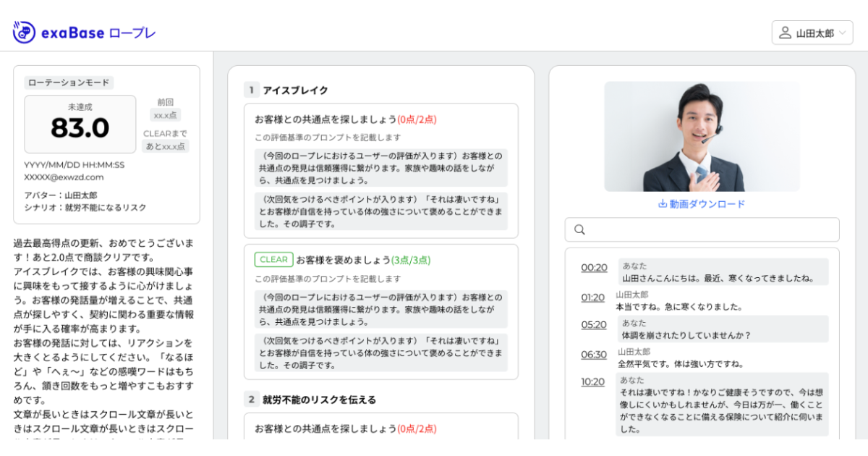This screenshot has height=456, width=868.
Task: Click the user profile icon in header
Action: point(785,33)
